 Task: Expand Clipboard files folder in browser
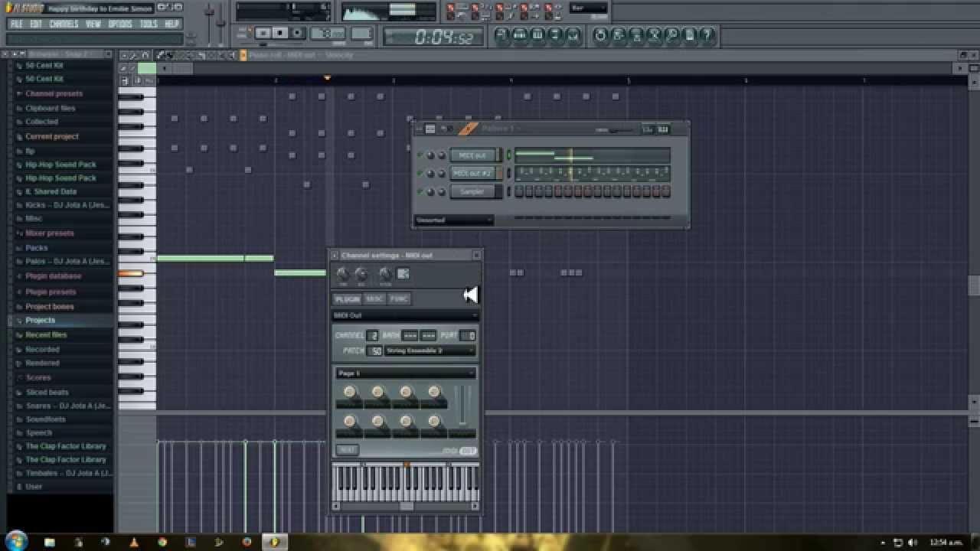(x=50, y=108)
